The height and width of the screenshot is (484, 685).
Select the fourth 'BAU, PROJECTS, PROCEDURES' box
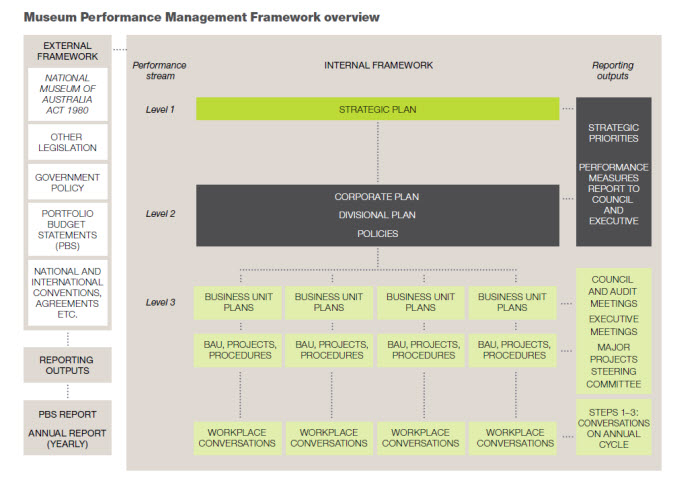512,350
